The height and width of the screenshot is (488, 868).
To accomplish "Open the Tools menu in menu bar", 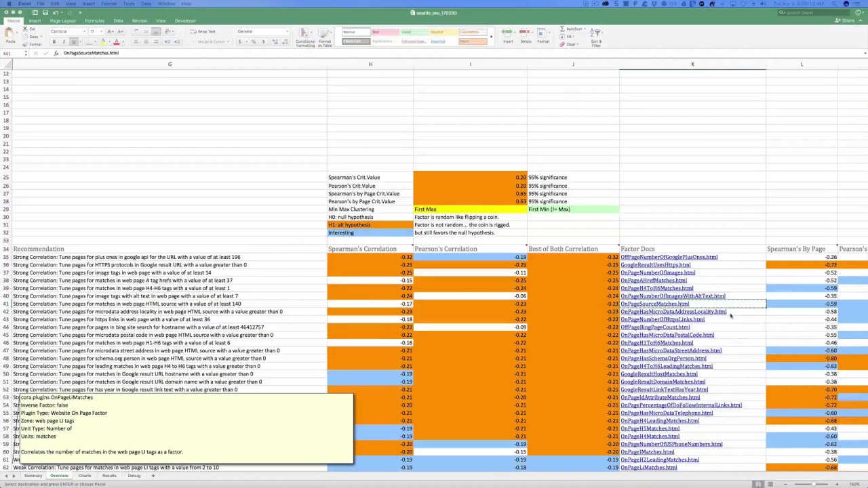I will click(x=129, y=3).
